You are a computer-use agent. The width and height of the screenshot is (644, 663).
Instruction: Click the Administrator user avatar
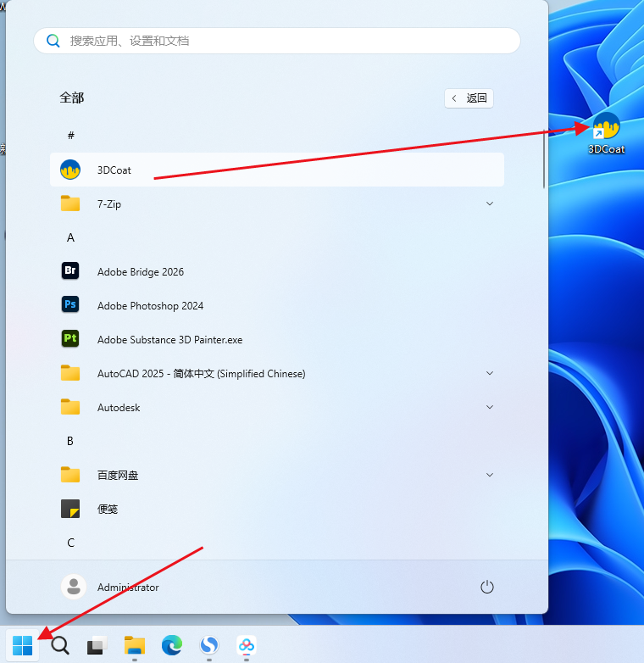74,587
